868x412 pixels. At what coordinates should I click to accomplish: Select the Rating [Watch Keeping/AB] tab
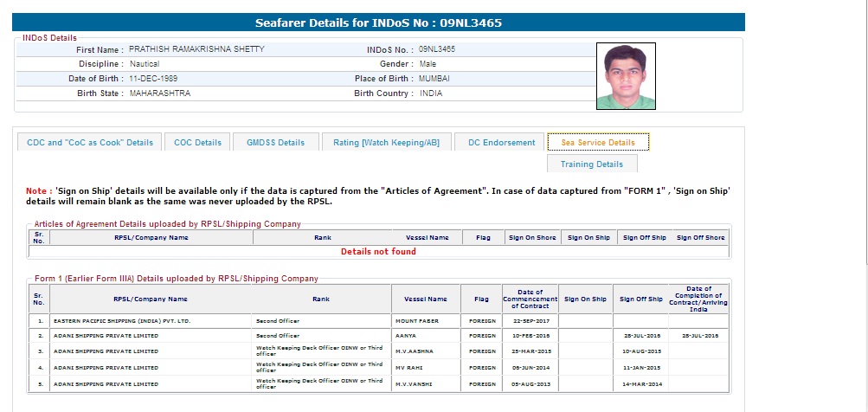[x=386, y=143]
